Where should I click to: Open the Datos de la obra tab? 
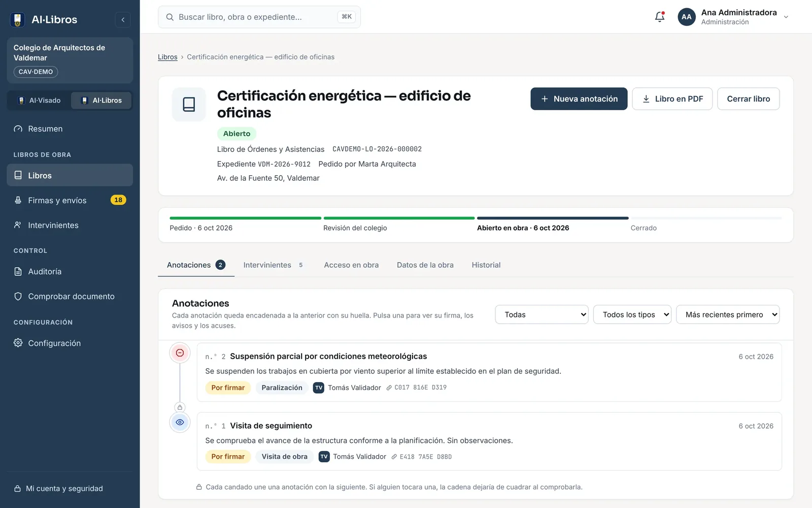coord(425,265)
